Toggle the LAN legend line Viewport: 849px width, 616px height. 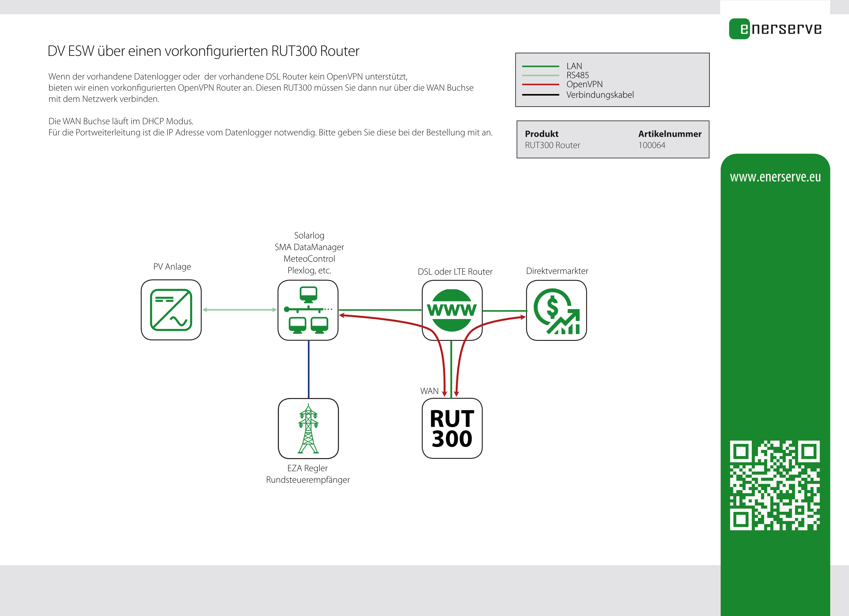540,66
